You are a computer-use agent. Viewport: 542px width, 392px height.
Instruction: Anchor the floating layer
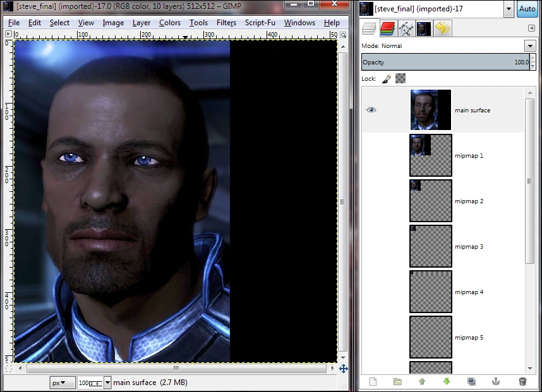[x=497, y=381]
